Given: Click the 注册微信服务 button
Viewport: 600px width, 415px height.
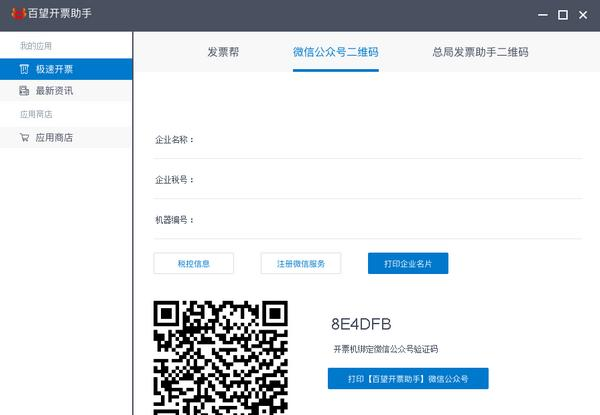Looking at the screenshot, I should (301, 263).
